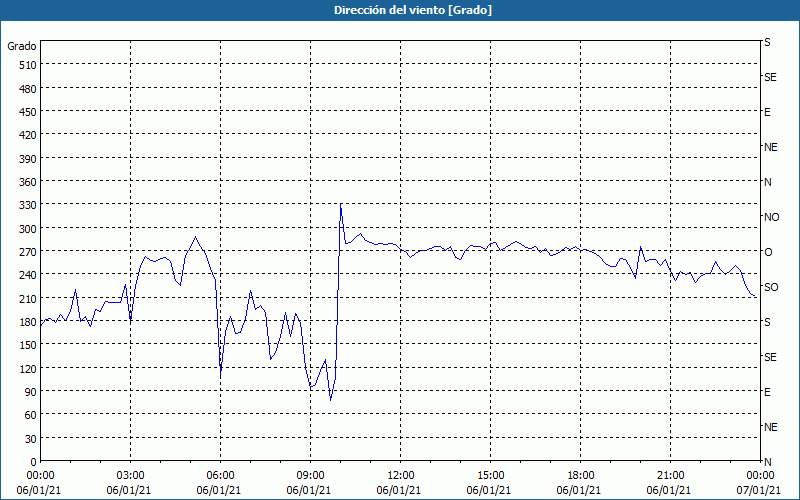Click the 07/01/21 date label
This screenshot has height=500, width=800.
click(759, 490)
